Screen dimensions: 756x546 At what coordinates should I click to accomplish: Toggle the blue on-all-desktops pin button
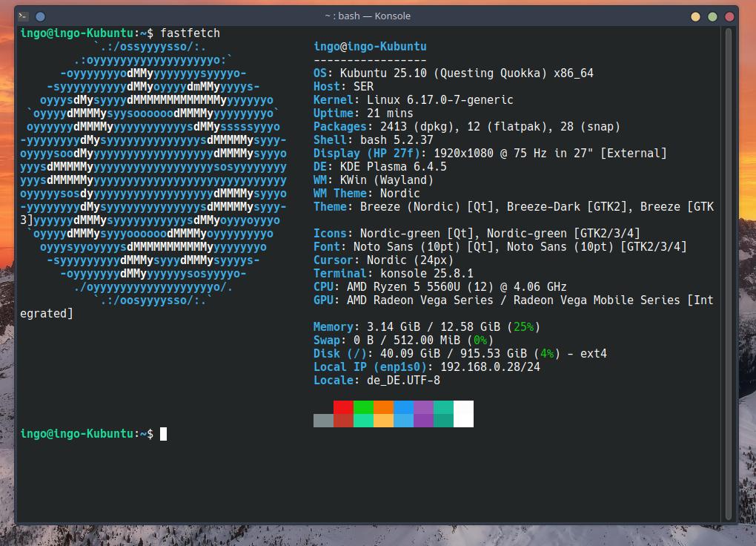(x=41, y=16)
